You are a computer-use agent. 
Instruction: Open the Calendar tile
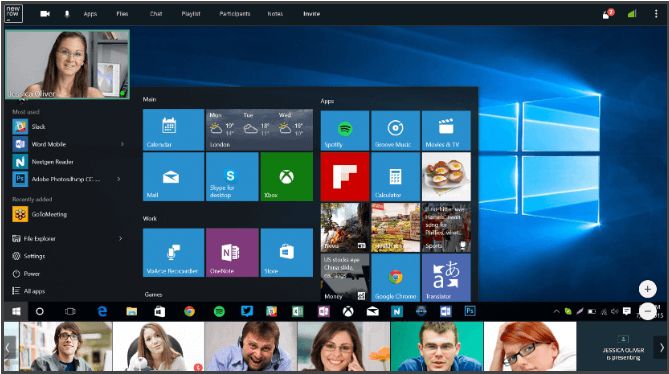[173, 130]
